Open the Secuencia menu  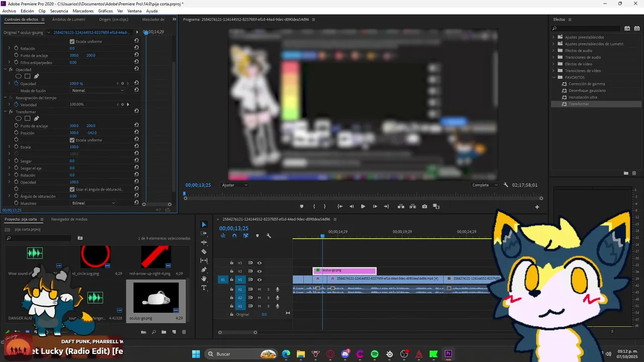coord(59,11)
